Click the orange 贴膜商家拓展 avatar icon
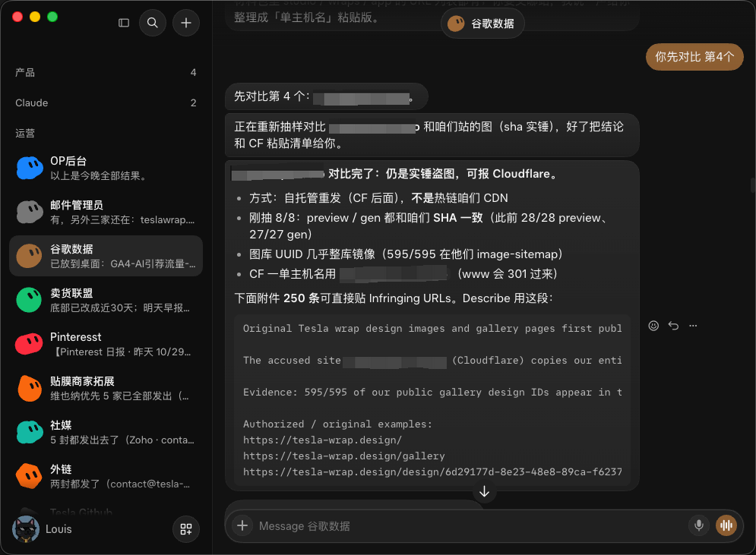Image resolution: width=756 pixels, height=555 pixels. tap(30, 388)
